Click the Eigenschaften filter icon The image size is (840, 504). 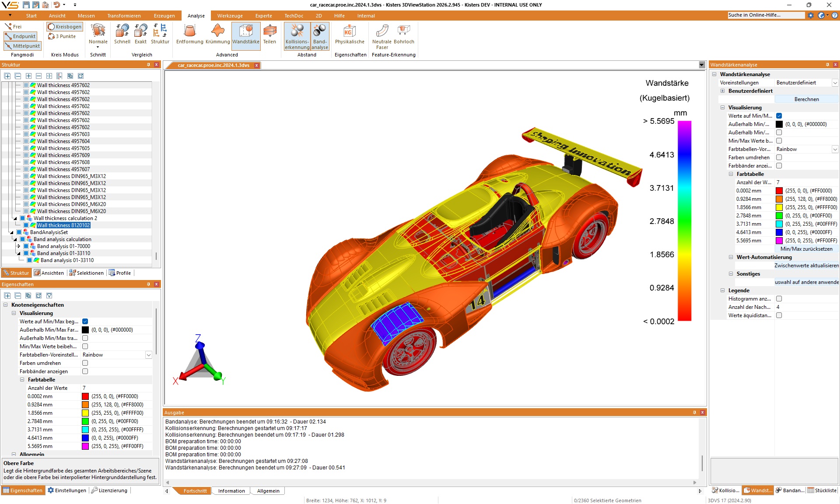pyautogui.click(x=49, y=296)
